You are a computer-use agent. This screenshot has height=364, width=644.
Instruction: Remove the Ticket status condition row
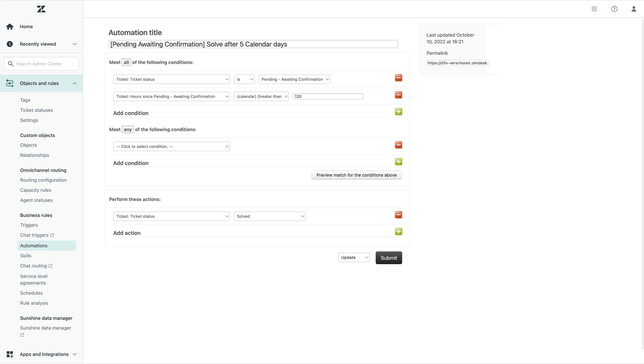398,78
